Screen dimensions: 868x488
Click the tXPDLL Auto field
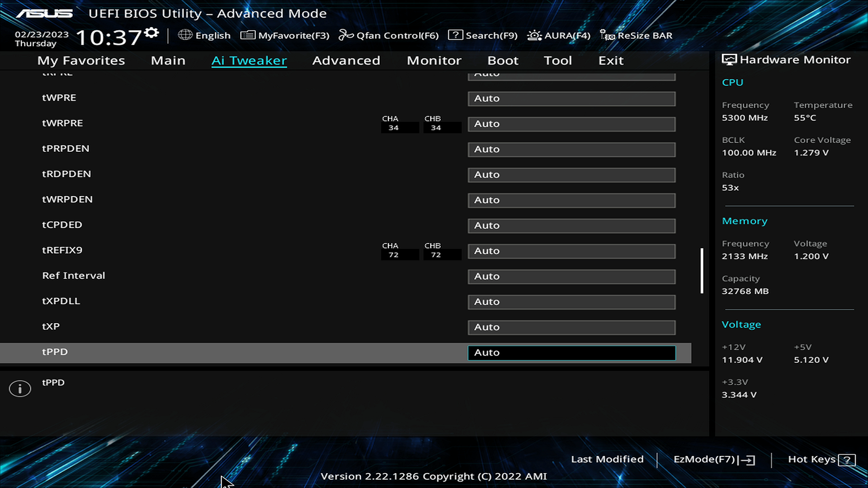click(x=571, y=302)
